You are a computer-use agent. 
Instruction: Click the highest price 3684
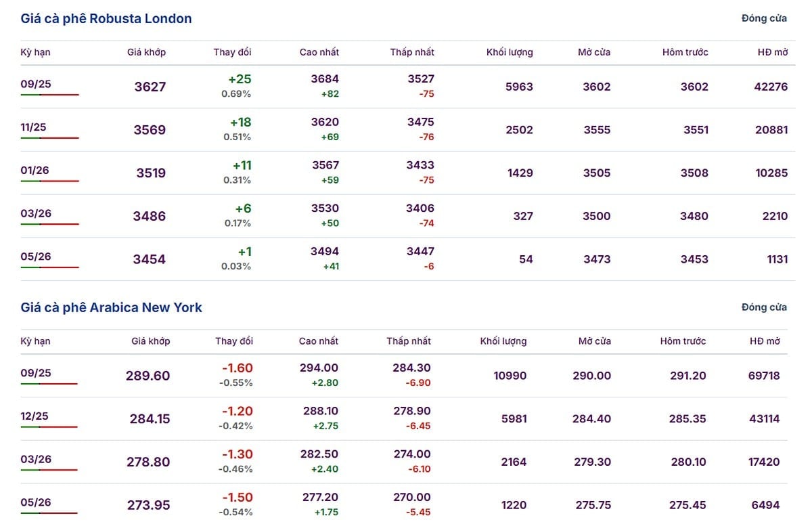[325, 79]
